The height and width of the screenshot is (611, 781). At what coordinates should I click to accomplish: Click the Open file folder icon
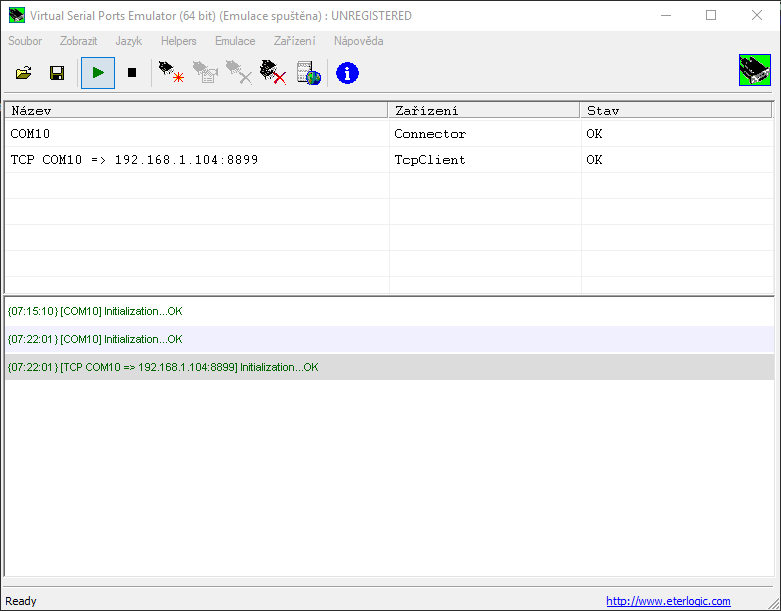pos(24,73)
